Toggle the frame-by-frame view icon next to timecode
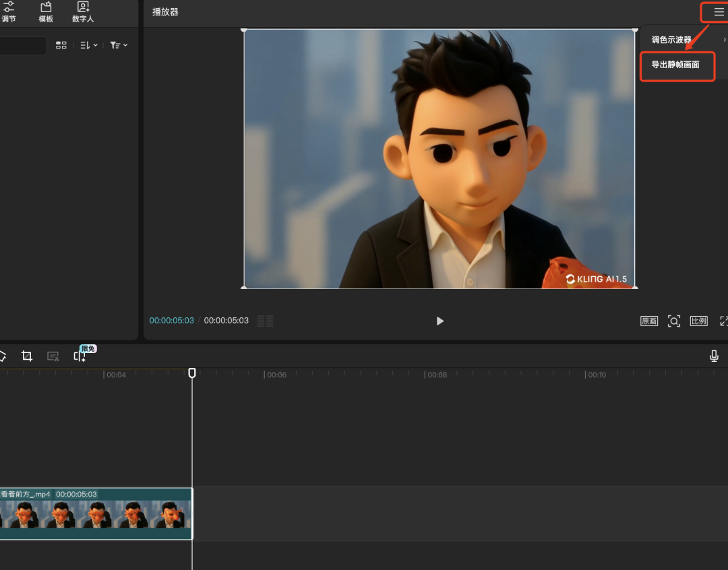 (264, 321)
